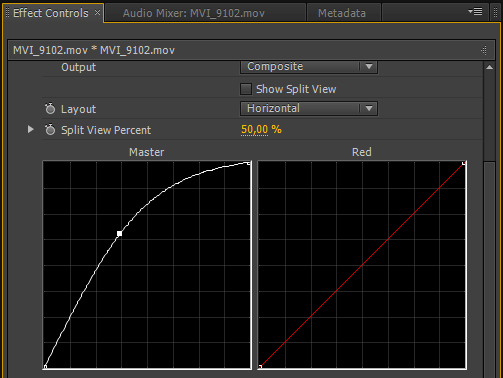Close the Effect Controls tab
This screenshot has width=503, height=378.
click(x=97, y=13)
